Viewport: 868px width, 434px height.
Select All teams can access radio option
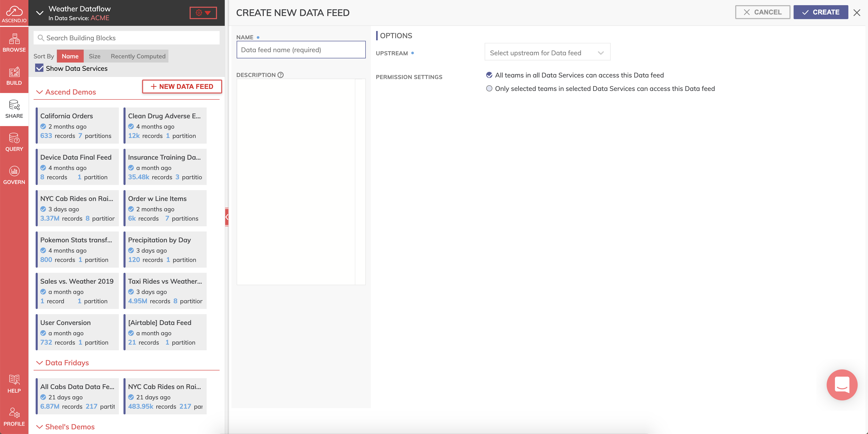click(x=489, y=75)
